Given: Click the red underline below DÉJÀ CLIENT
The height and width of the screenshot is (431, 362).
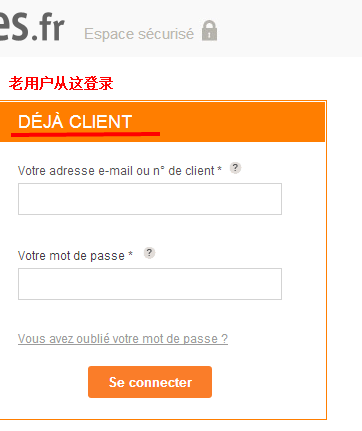Looking at the screenshot, I should (85, 134).
